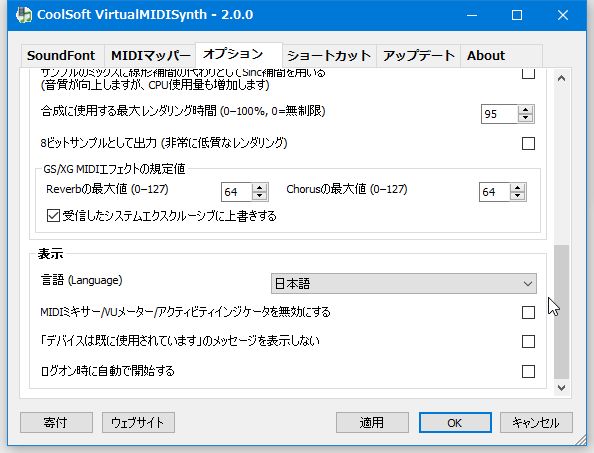The width and height of the screenshot is (594, 453).
Task: Decrease the max rendering time value
Action: [525, 118]
